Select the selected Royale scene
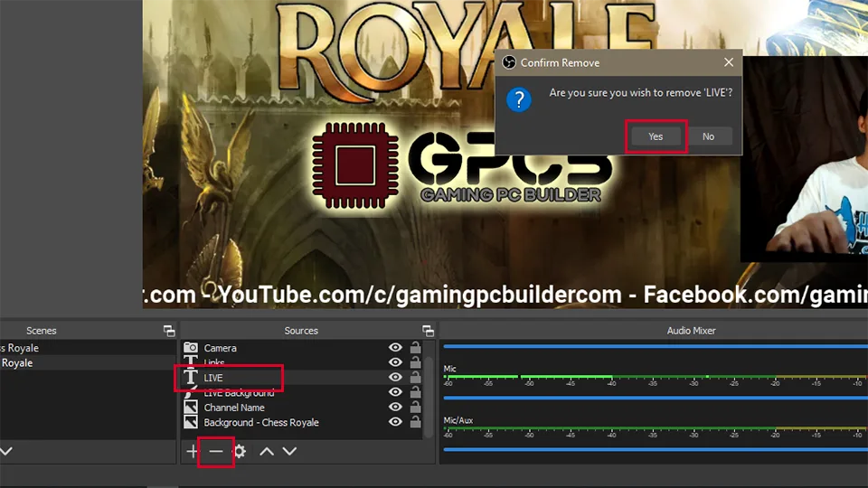 point(88,363)
